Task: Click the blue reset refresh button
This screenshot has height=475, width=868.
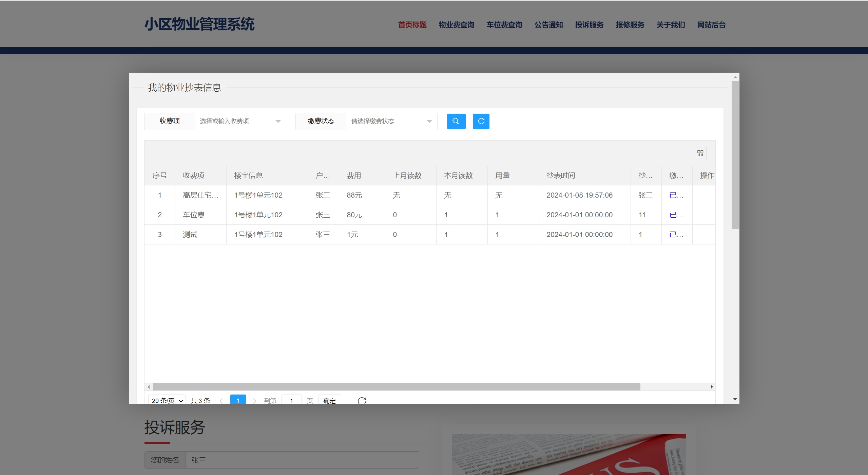Action: point(481,121)
